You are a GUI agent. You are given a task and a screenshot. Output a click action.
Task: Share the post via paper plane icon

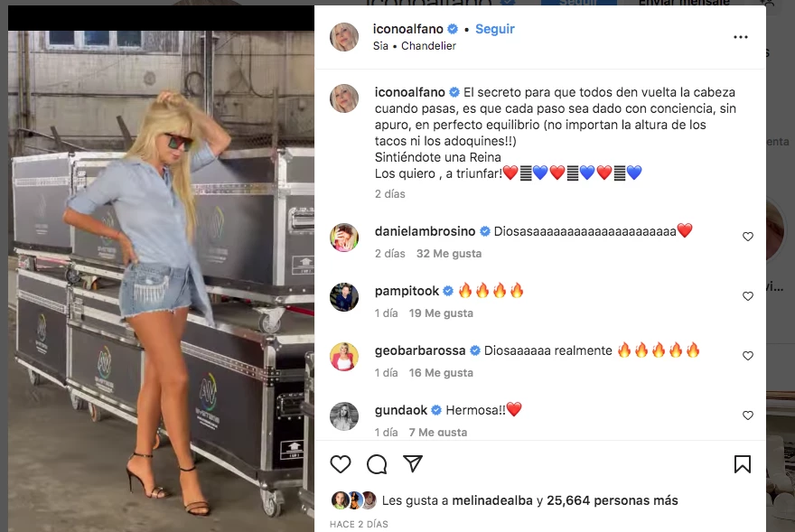pyautogui.click(x=413, y=463)
